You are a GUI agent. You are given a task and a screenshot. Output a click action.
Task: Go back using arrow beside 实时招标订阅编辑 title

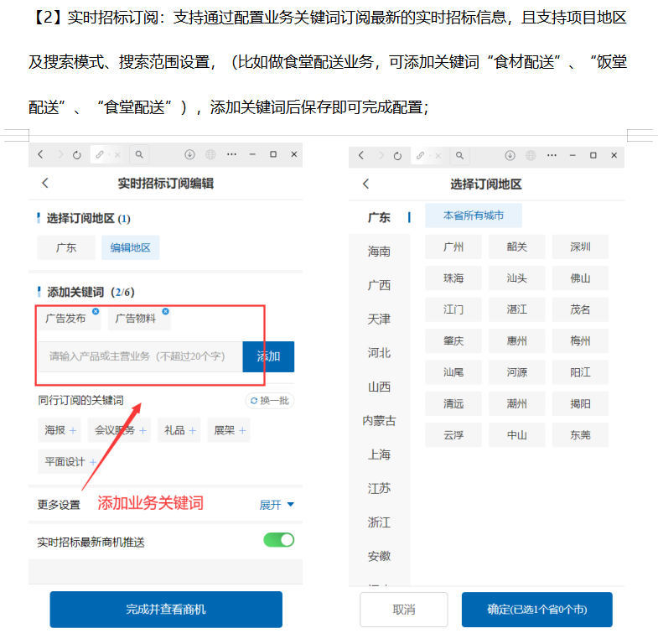coord(45,183)
